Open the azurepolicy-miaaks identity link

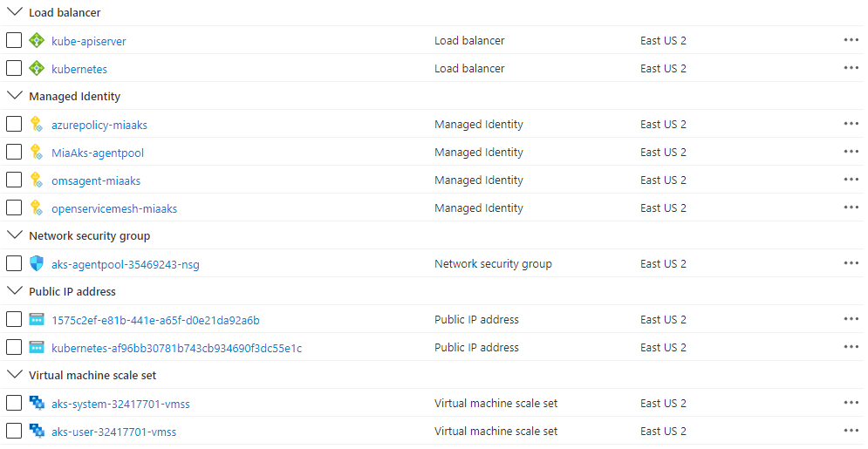coord(99,125)
